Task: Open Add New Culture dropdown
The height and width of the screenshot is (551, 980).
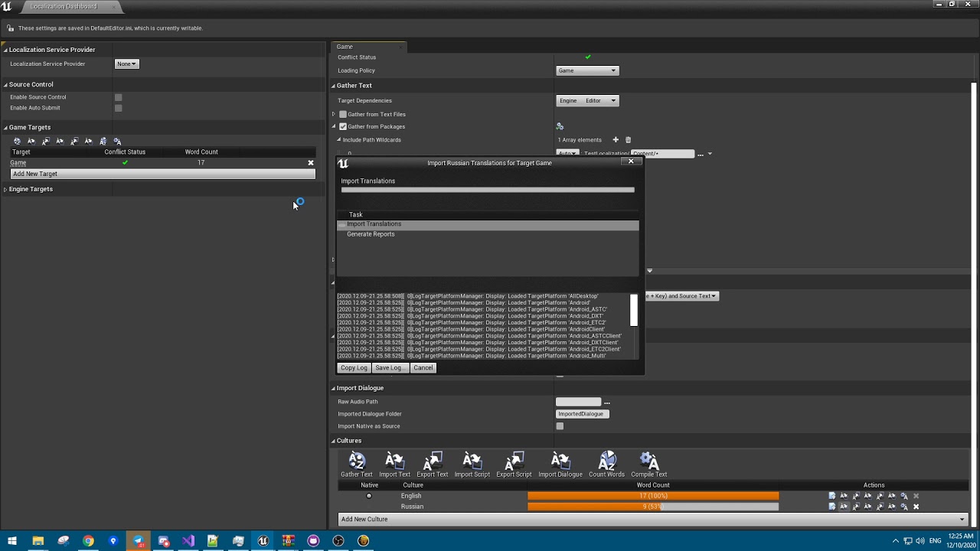Action: tap(652, 519)
